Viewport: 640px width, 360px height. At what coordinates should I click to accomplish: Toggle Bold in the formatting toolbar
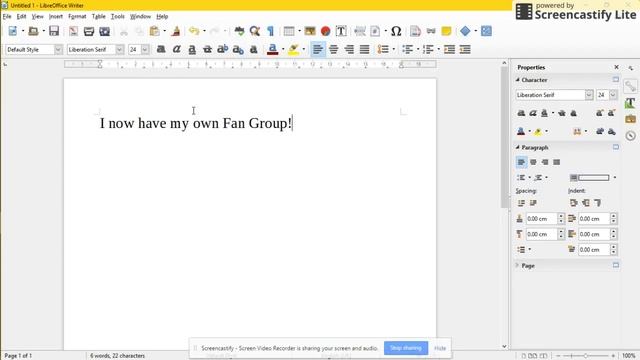pyautogui.click(x=161, y=49)
